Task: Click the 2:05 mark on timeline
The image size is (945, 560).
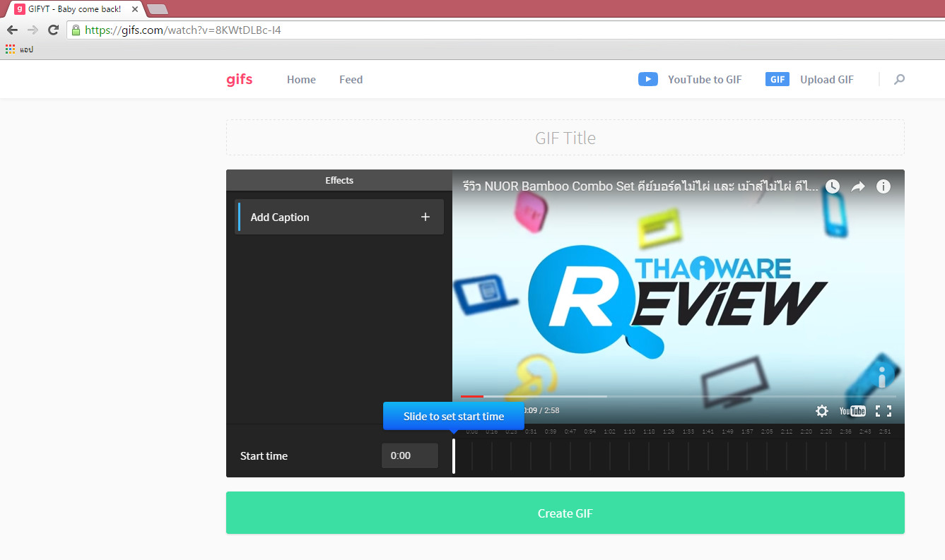Action: pyautogui.click(x=767, y=431)
